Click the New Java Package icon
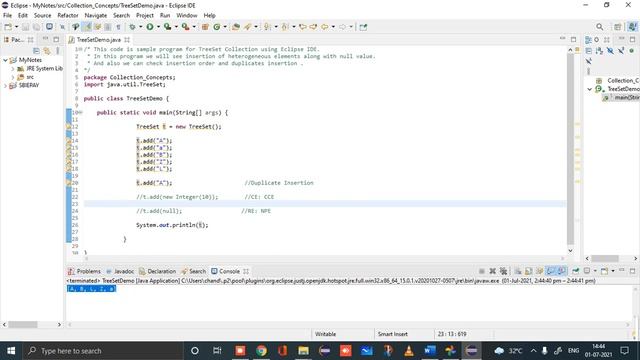This screenshot has width=640, height=360. click(x=205, y=27)
